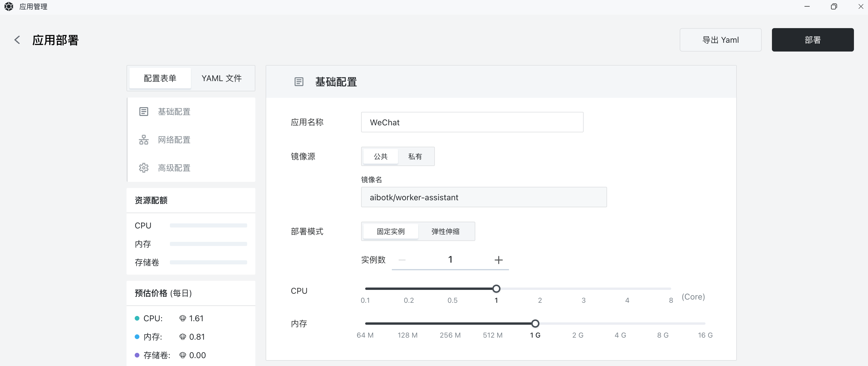Select 私有 image source
This screenshot has width=868, height=366.
point(416,156)
